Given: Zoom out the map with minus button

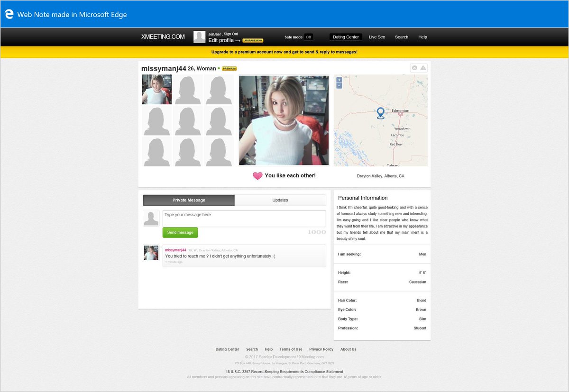Looking at the screenshot, I should (x=339, y=86).
